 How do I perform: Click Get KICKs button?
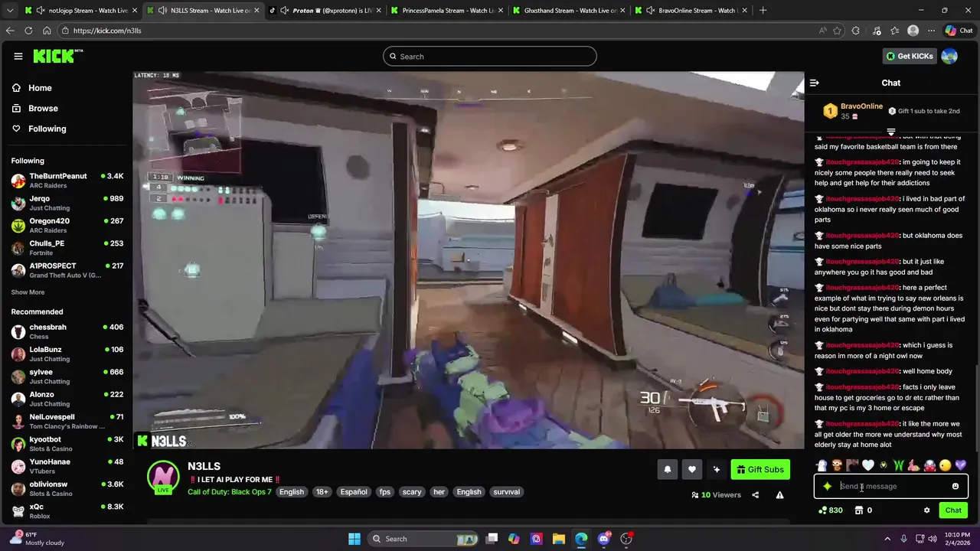click(909, 56)
